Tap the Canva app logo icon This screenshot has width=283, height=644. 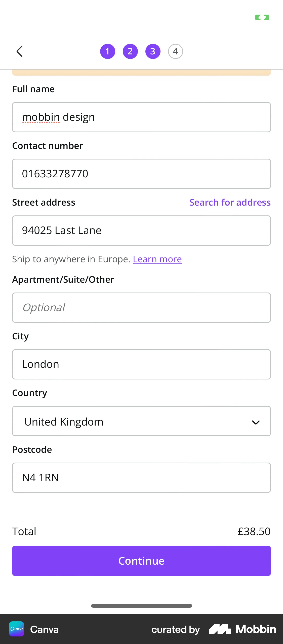tap(17, 629)
